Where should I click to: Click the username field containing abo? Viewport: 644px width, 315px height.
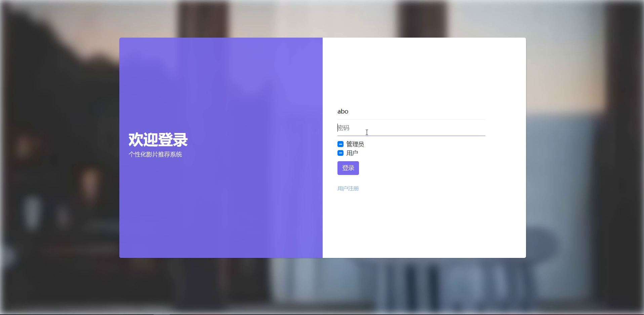[411, 111]
